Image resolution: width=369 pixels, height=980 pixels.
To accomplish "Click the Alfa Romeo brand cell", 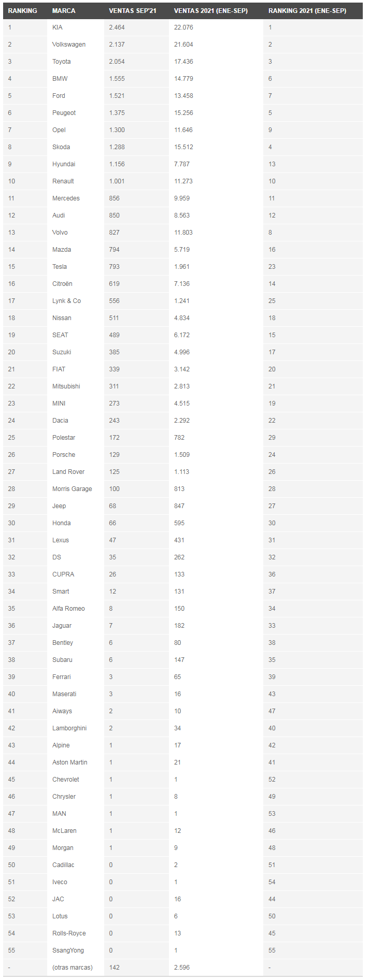I will pyautogui.click(x=68, y=609).
